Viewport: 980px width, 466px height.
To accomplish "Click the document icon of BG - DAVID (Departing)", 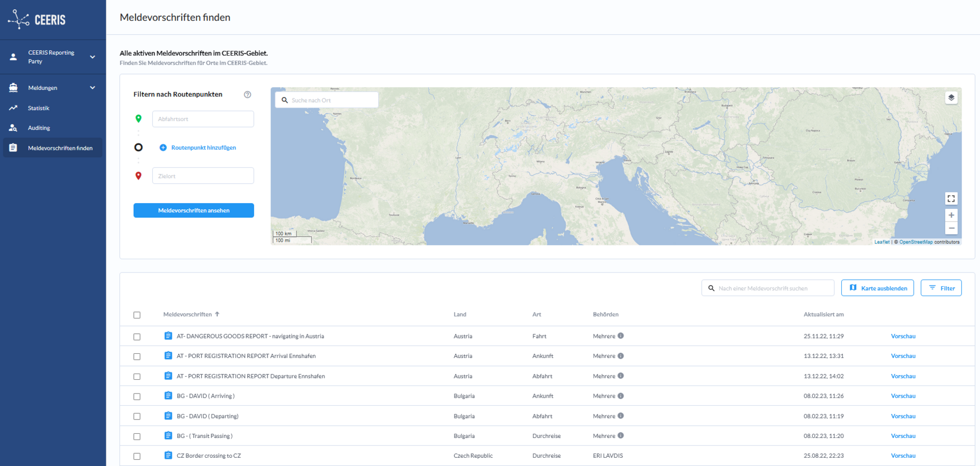I will [168, 415].
